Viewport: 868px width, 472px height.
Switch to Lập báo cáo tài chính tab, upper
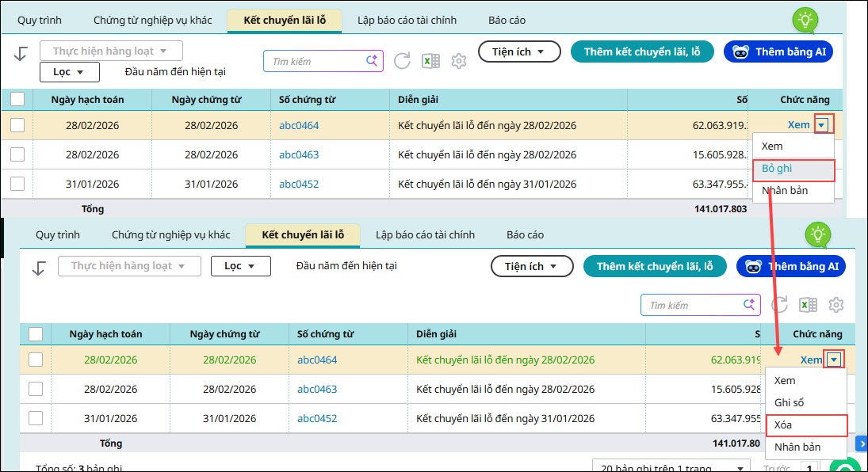coord(407,20)
